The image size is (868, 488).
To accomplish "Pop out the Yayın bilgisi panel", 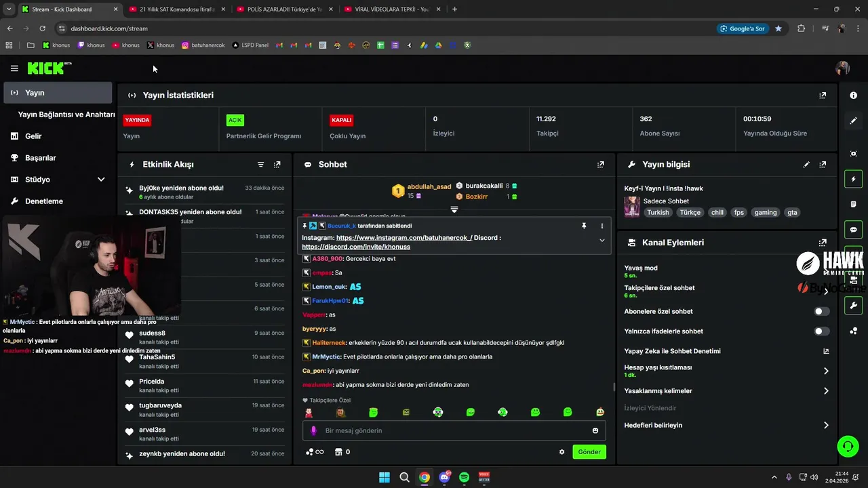I will [x=823, y=165].
